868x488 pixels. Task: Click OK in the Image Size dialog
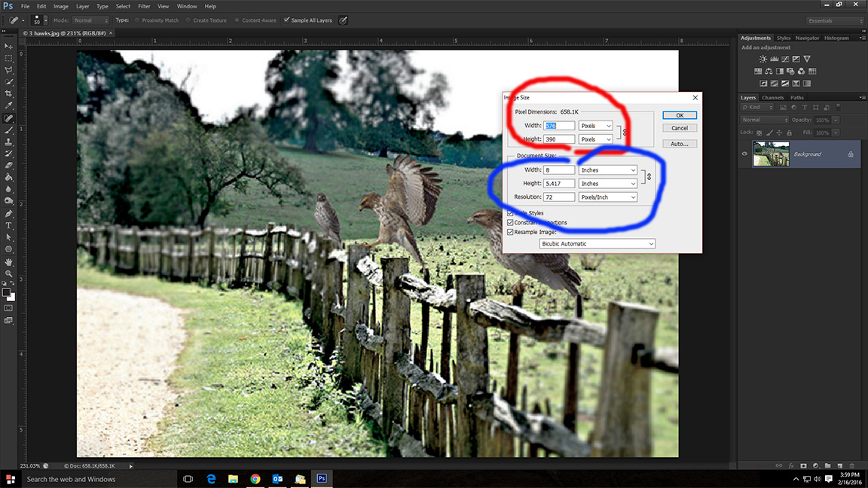(680, 115)
